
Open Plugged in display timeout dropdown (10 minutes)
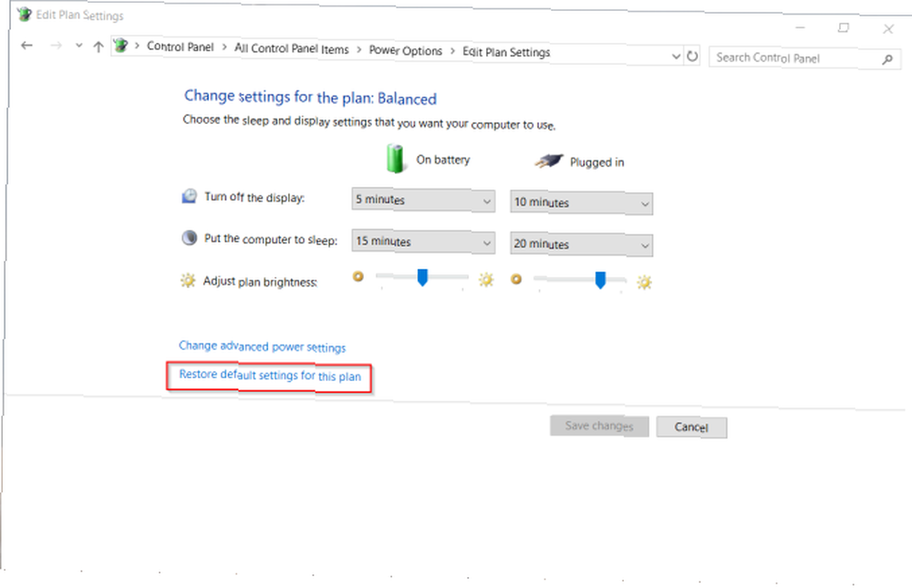581,203
